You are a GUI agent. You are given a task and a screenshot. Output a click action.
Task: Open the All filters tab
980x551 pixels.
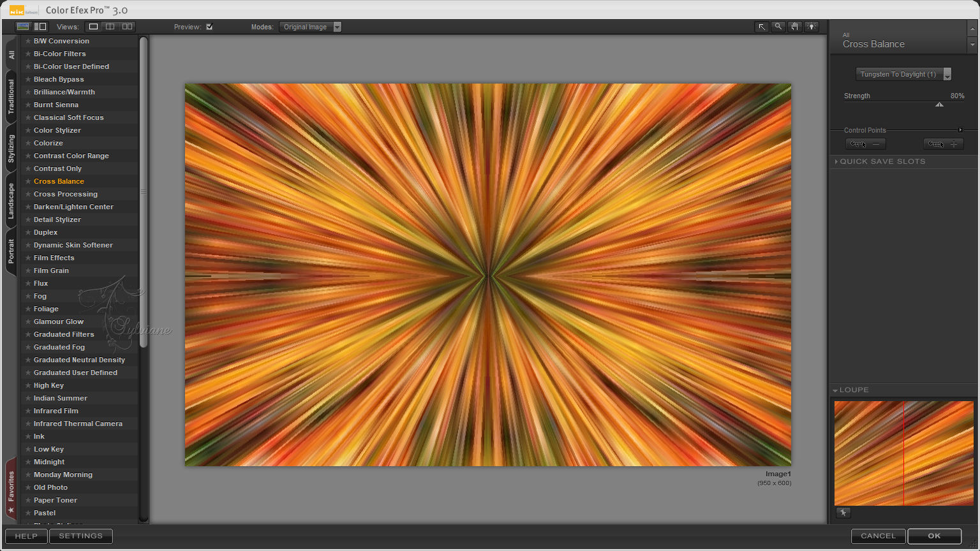click(11, 55)
